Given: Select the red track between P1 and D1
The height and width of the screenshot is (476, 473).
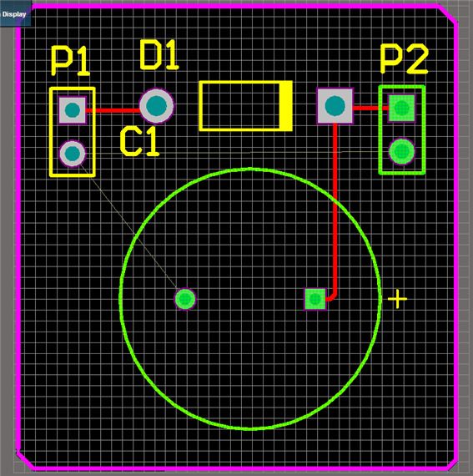Looking at the screenshot, I should [113, 110].
